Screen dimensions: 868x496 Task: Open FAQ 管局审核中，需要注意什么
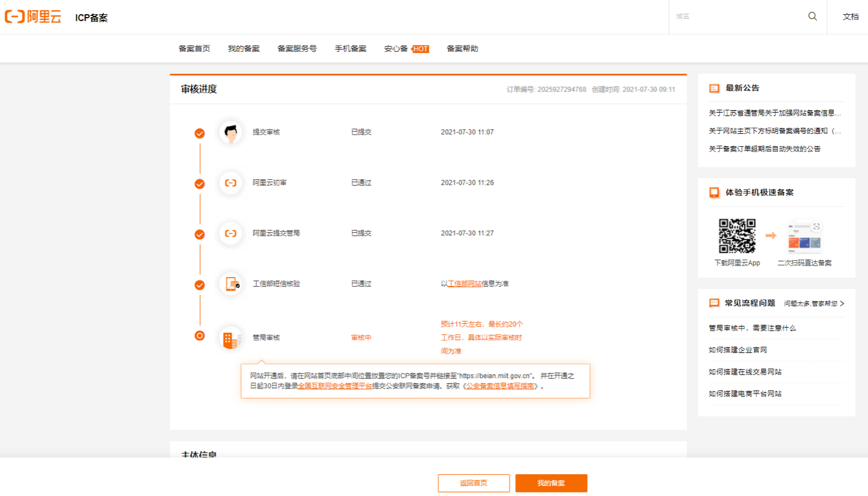pos(752,328)
